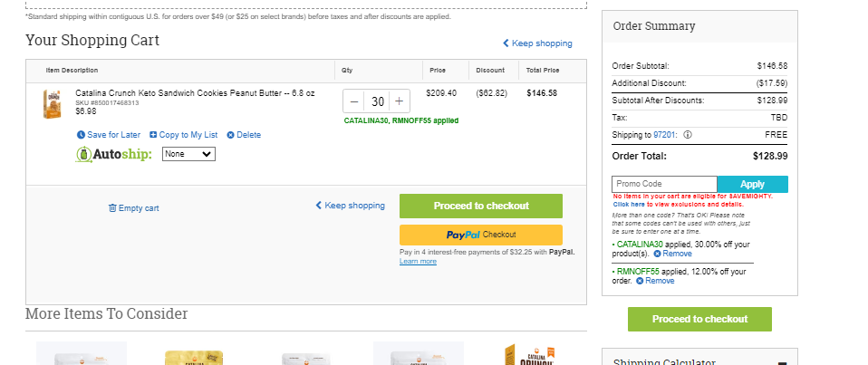868x365 pixels.
Task: Click the Empty cart trash icon
Action: tap(112, 208)
